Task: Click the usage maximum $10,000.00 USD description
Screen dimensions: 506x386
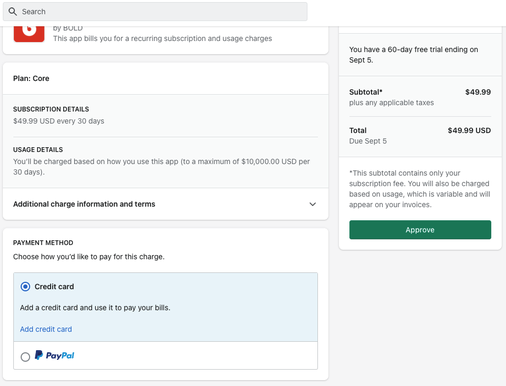Action: point(162,167)
